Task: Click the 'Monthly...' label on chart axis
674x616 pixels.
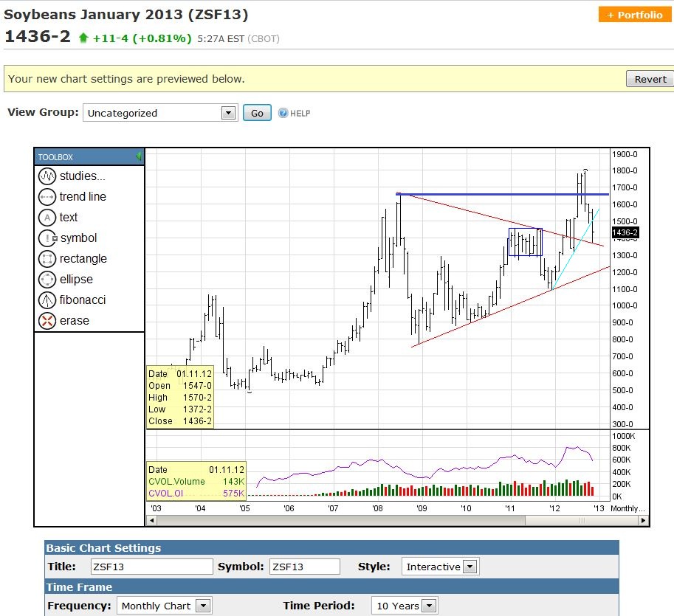Action: (627, 508)
